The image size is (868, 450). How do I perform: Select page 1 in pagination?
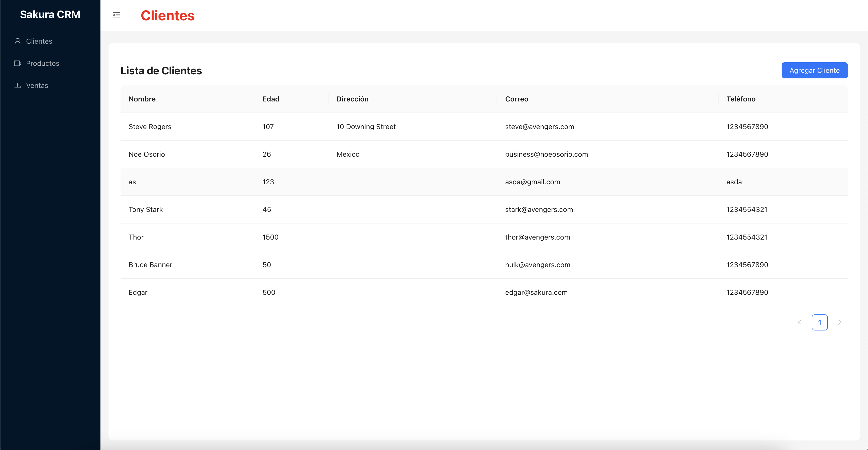pos(820,322)
